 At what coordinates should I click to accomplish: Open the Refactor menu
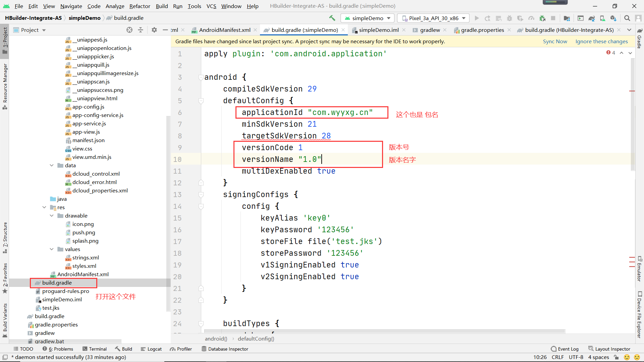[140, 6]
